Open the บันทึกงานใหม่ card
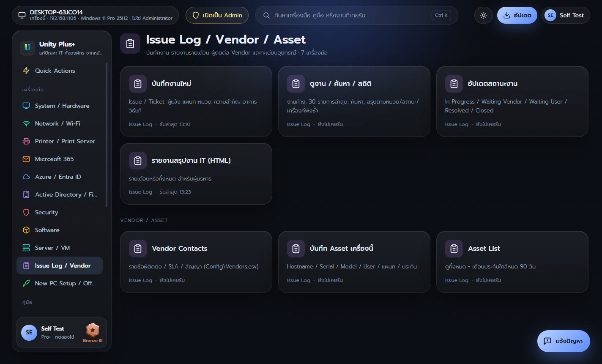The height and width of the screenshot is (364, 602). point(196,101)
